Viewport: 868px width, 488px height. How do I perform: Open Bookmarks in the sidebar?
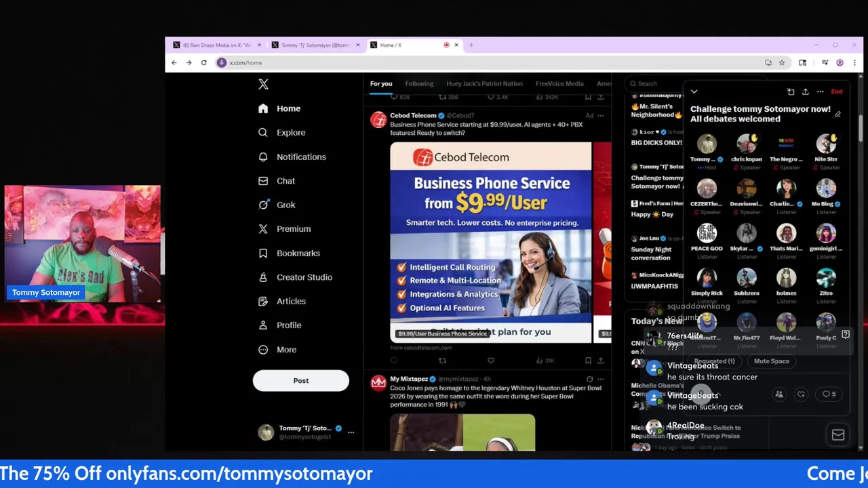[x=289, y=253]
